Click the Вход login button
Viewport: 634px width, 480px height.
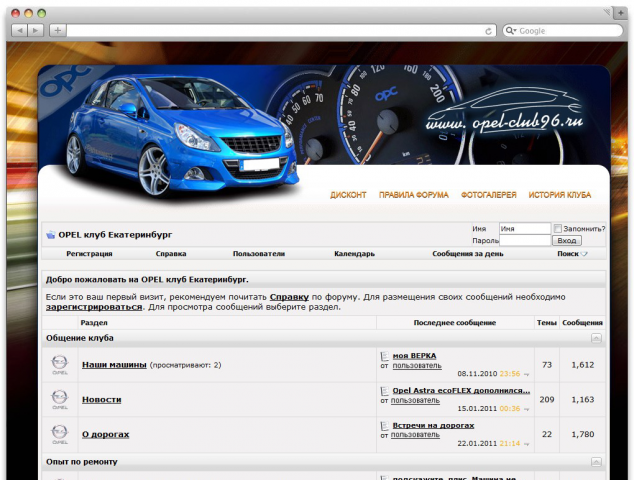(567, 241)
